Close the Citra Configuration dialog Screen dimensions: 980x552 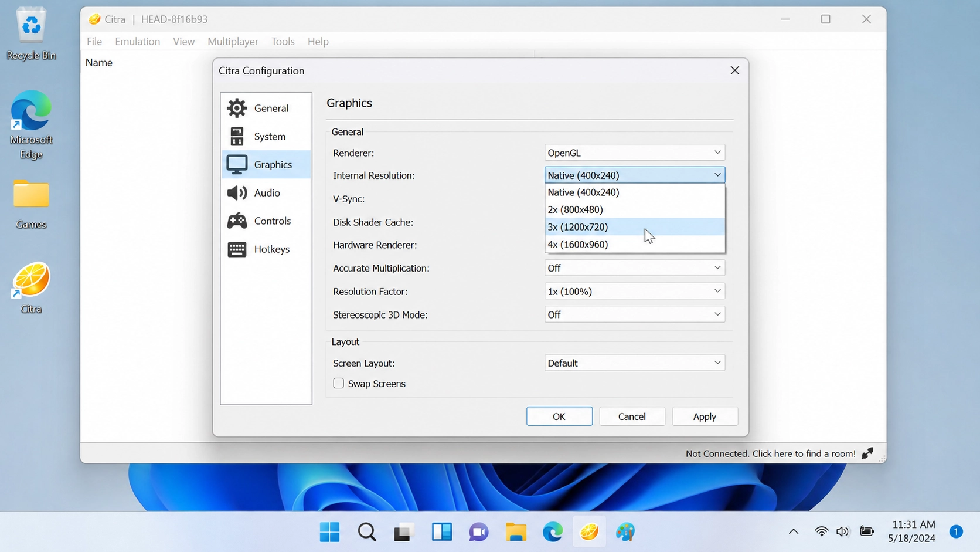coord(734,70)
